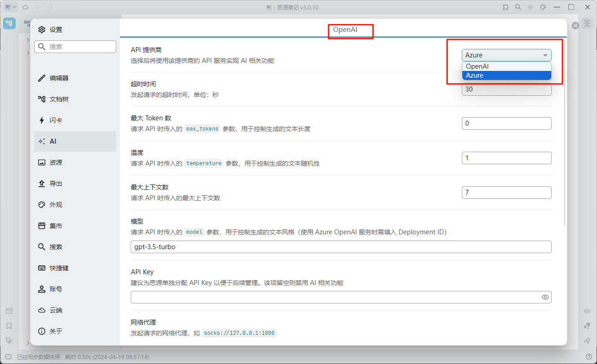Open the file tree dock panel

(x=9, y=23)
